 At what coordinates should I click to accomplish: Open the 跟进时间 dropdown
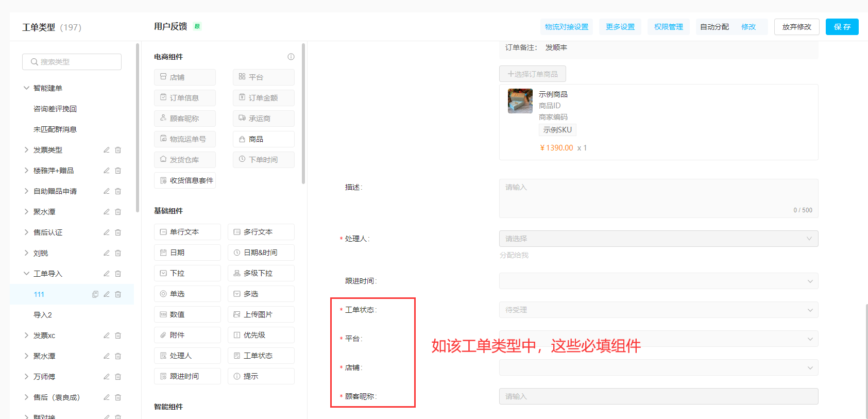659,281
